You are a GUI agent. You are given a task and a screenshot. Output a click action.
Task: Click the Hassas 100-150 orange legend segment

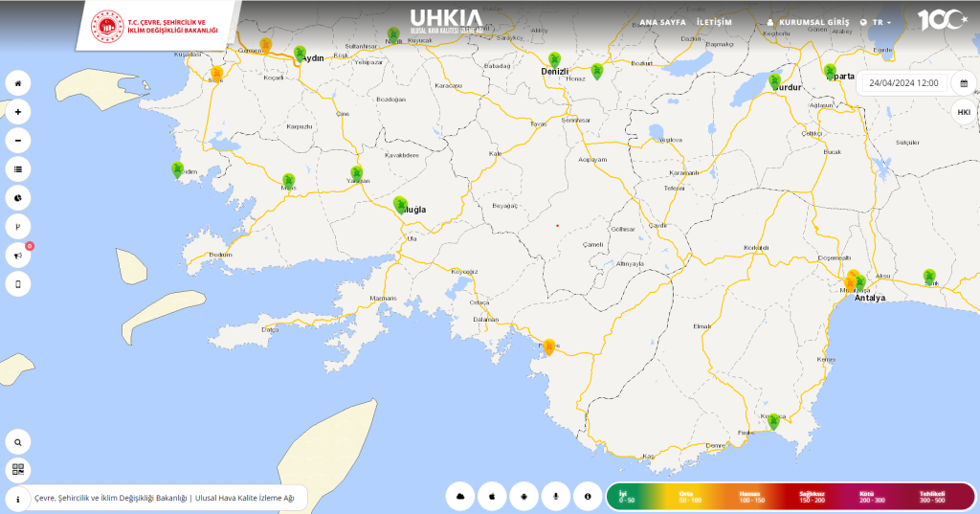(752, 497)
